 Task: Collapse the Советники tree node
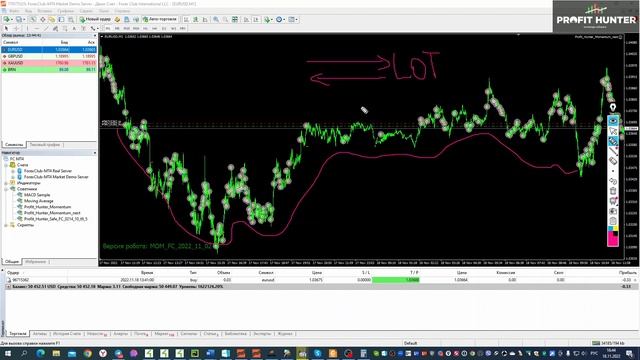click(x=6, y=189)
